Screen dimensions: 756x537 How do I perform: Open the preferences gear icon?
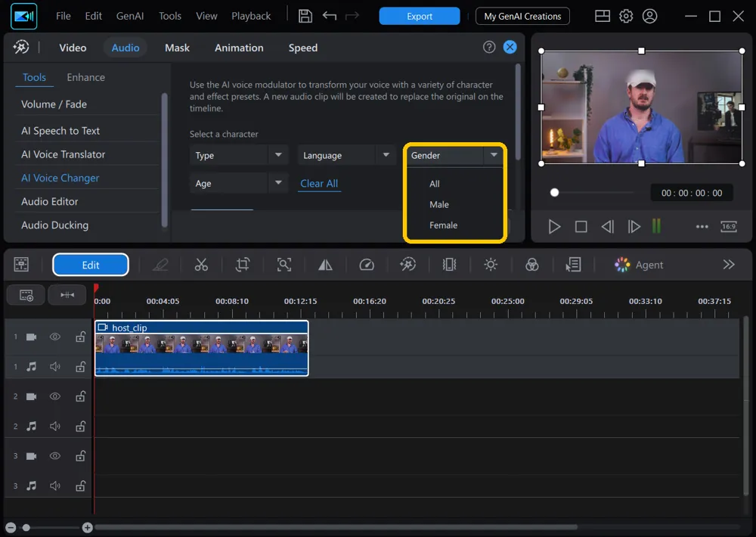(626, 16)
